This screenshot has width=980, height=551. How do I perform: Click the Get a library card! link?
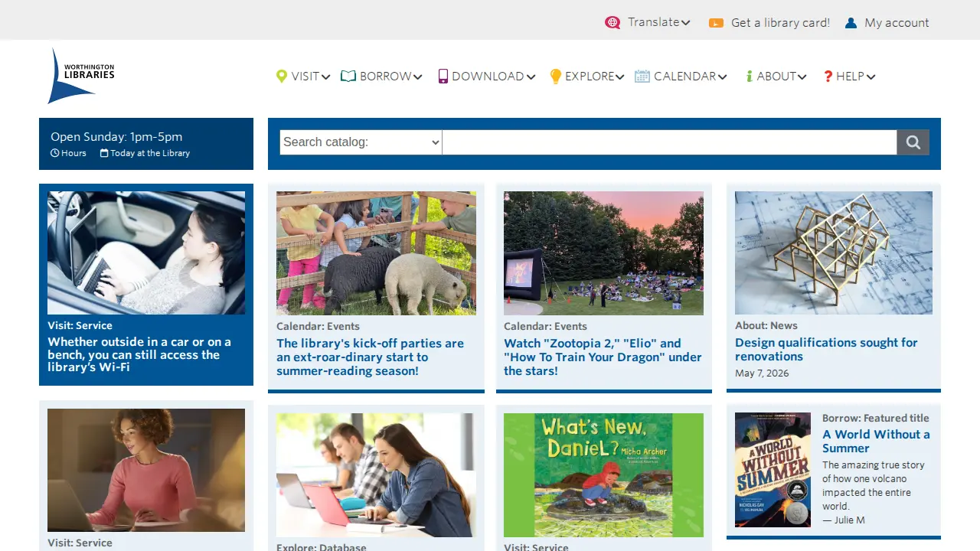(780, 23)
